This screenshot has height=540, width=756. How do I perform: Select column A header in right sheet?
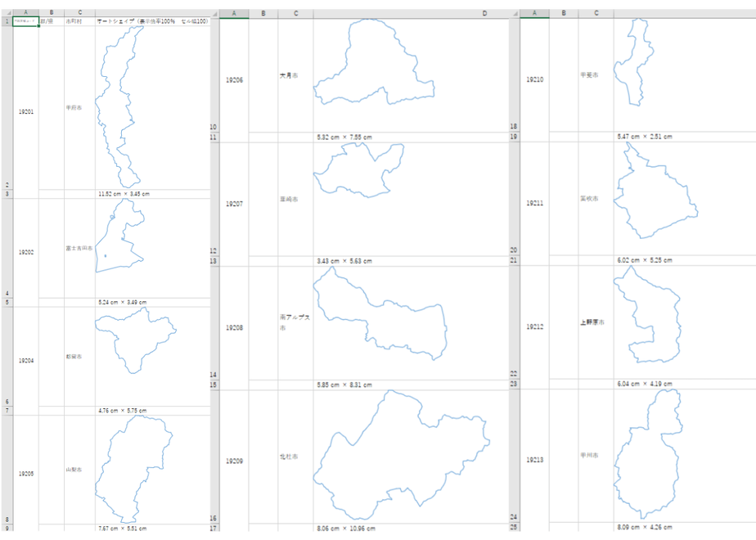(535, 13)
